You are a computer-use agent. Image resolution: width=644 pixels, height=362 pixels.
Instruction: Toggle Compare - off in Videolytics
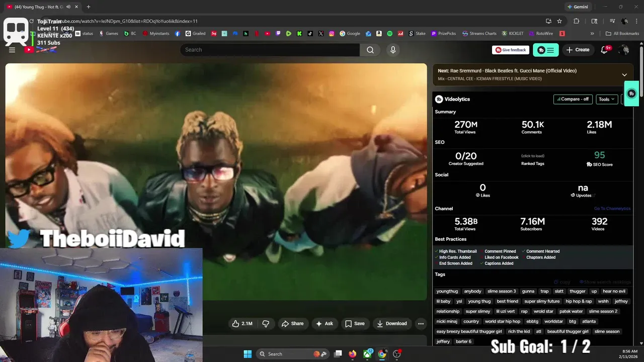(573, 99)
